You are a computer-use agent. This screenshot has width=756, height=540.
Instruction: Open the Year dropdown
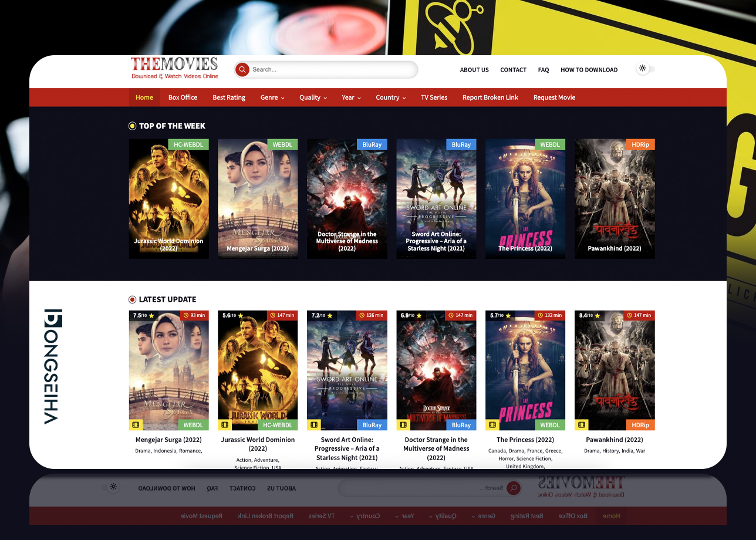(x=351, y=97)
